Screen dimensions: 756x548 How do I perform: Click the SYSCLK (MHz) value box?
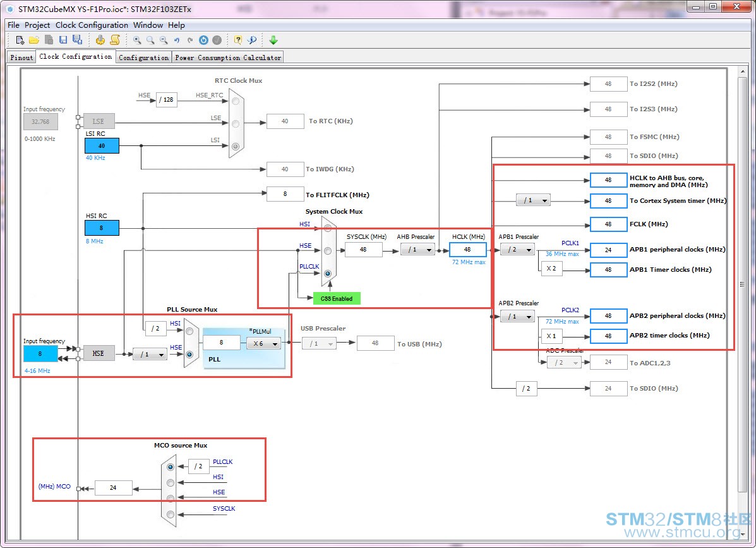click(364, 250)
